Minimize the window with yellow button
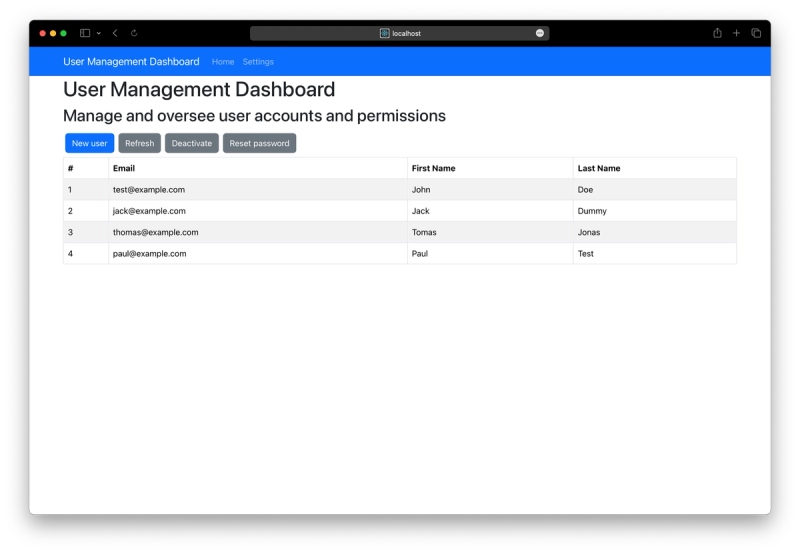This screenshot has width=800, height=553. click(53, 33)
